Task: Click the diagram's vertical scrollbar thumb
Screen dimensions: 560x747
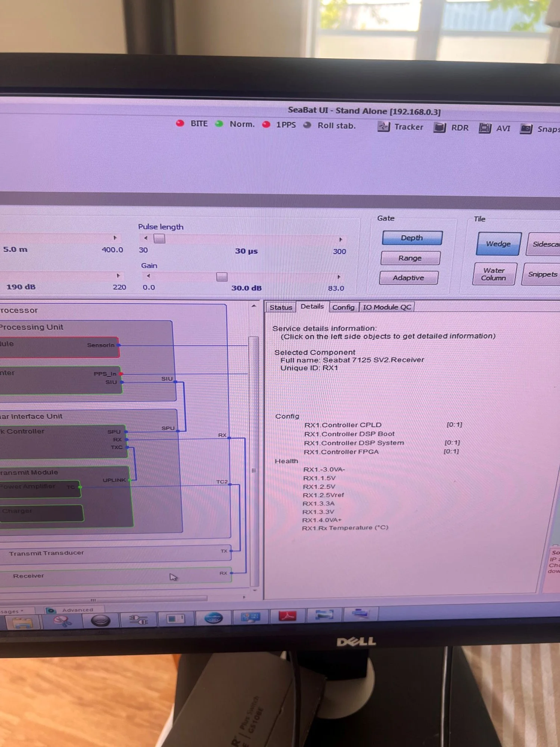Action: (x=254, y=461)
